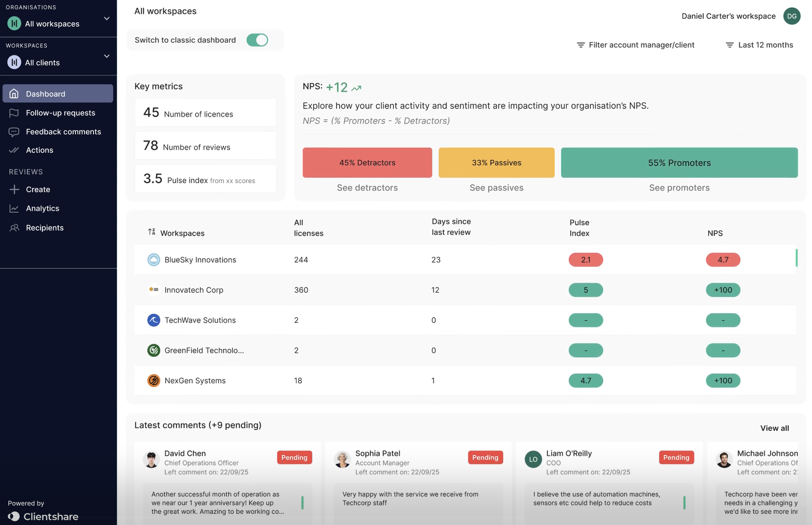This screenshot has width=812, height=525.
Task: Open the DG user avatar
Action: (792, 16)
